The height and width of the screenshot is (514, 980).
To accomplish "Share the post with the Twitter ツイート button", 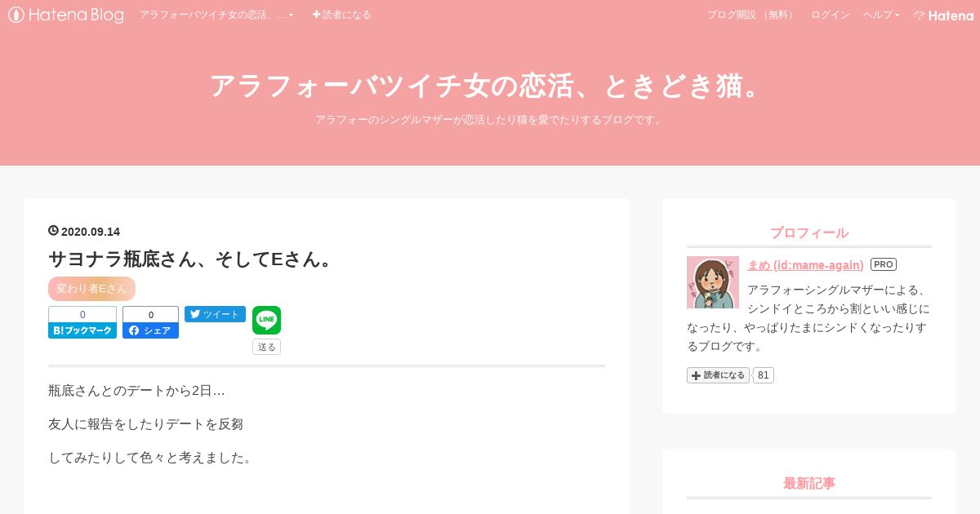I will pos(215,314).
